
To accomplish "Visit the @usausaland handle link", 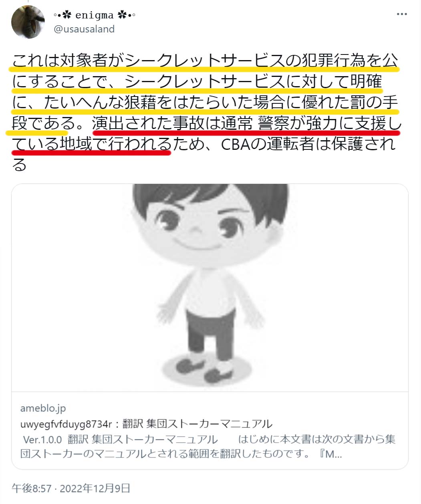I will 84,29.
